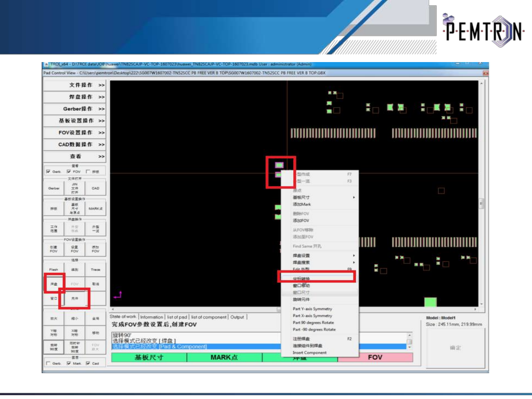Select Part X-axis Symmetry menu entry
Screen dimensions: 532x399
click(320, 316)
